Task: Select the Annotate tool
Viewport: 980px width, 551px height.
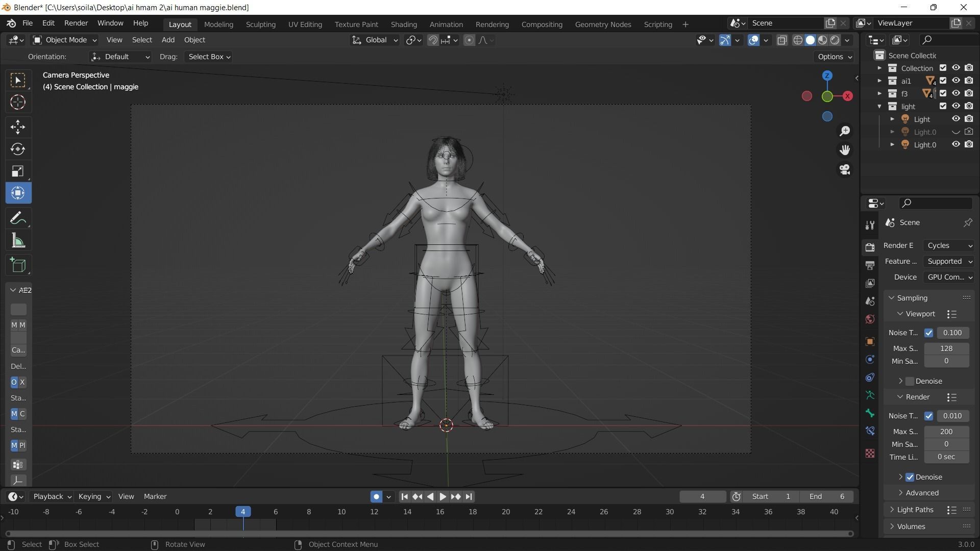Action: [x=17, y=217]
